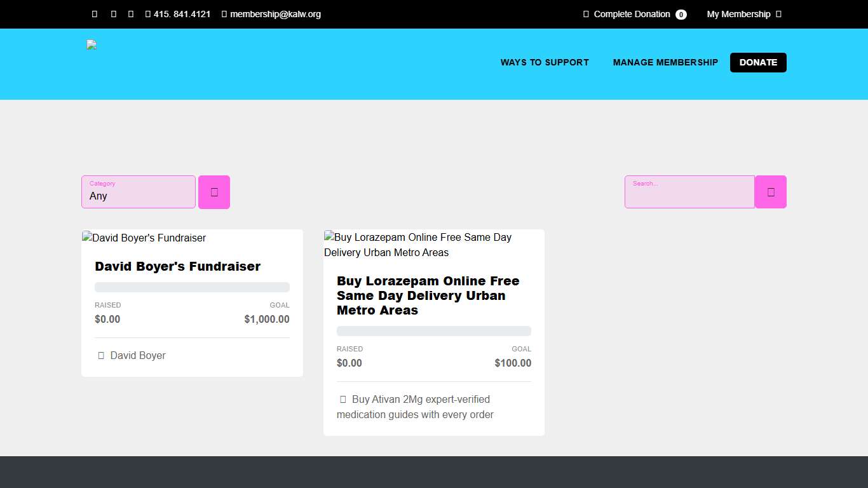
Task: Click the progress bar with the $100.00 goal
Action: tap(434, 331)
